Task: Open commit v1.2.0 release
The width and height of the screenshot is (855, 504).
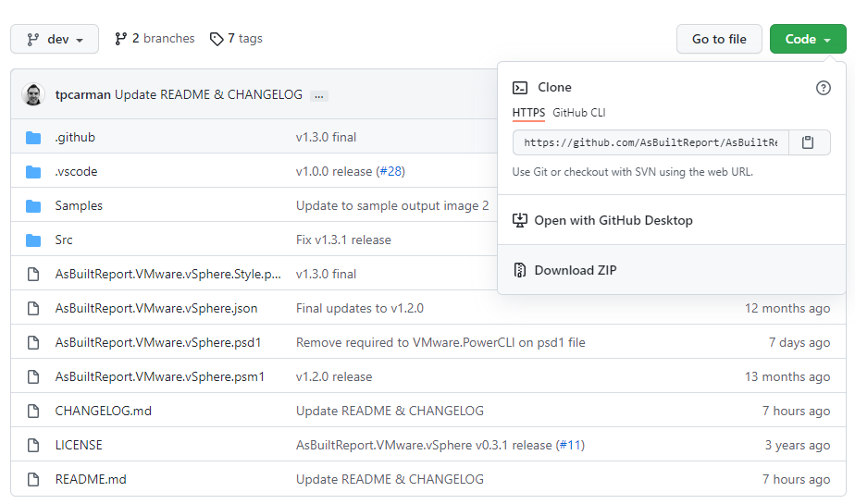Action: [x=334, y=377]
